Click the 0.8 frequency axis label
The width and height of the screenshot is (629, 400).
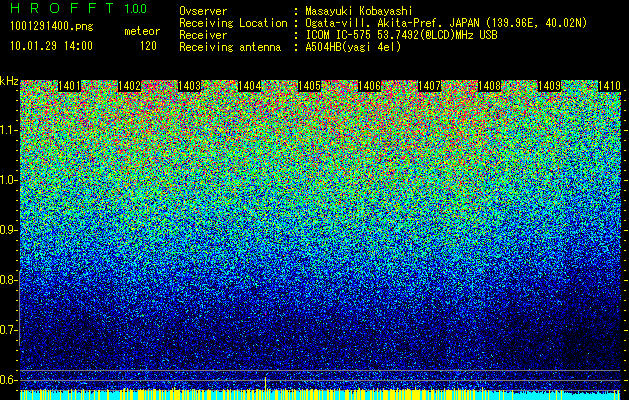[x=8, y=280]
